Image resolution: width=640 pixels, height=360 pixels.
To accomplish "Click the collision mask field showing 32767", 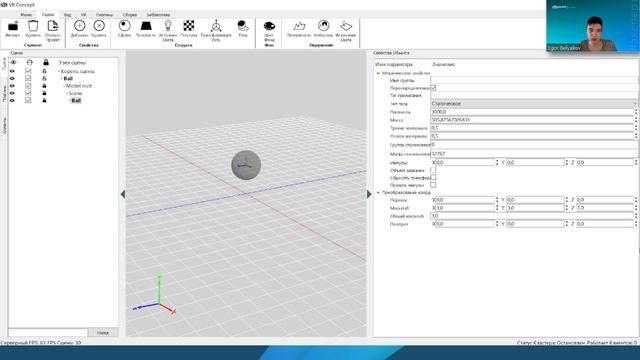I will pos(534,154).
